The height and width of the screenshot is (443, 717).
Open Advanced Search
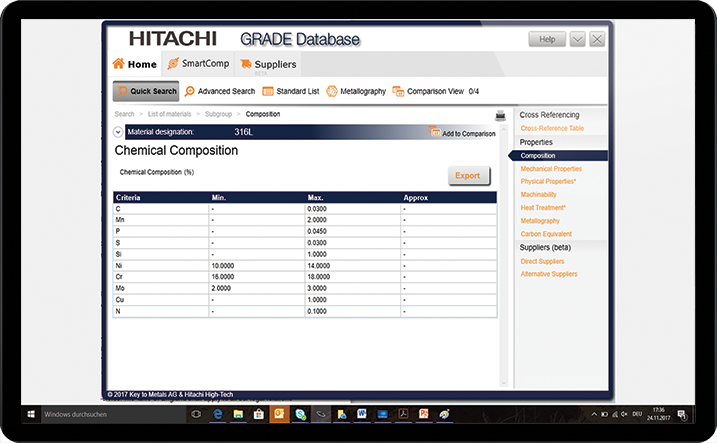[219, 91]
